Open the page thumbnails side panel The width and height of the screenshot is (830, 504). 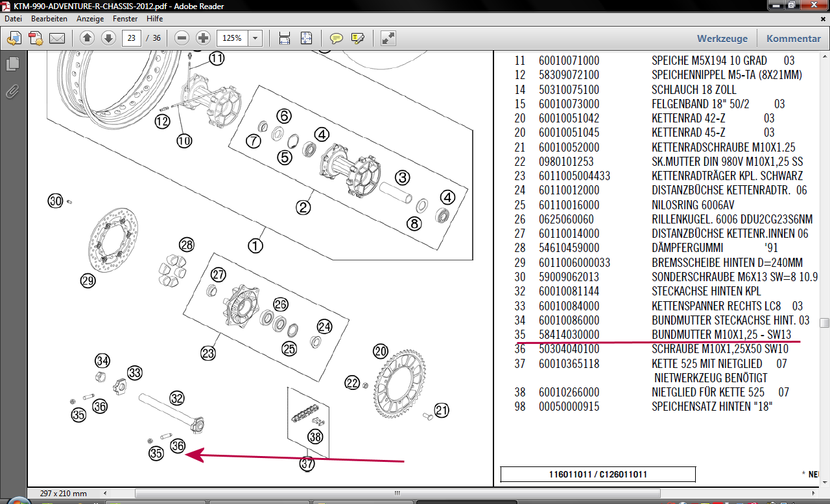[x=12, y=64]
